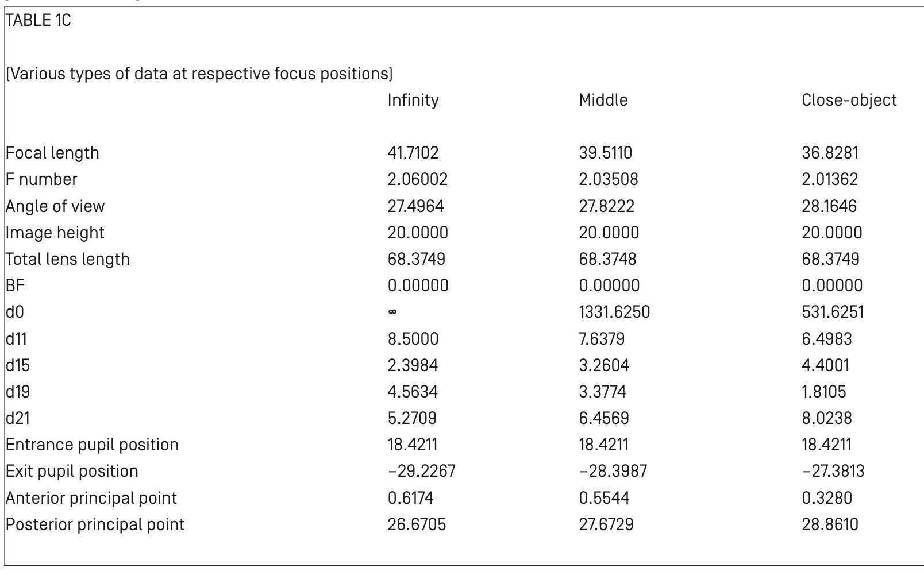
Task: Click the Total lens length label
Action: click(x=68, y=259)
